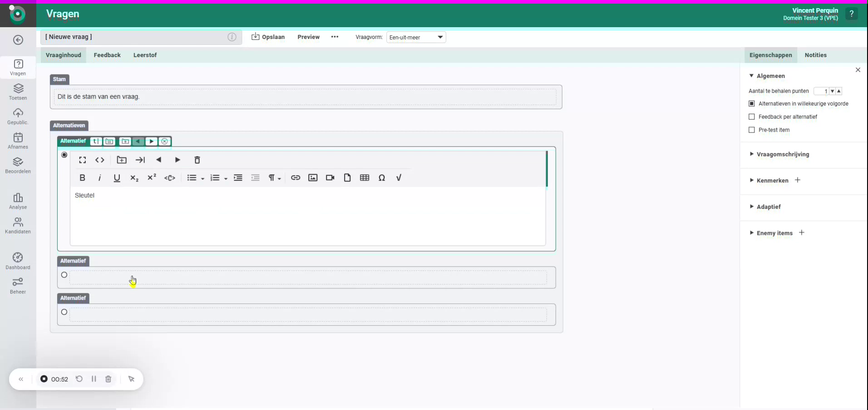Image resolution: width=868 pixels, height=410 pixels.
Task: Open the special characters omega icon
Action: [382, 178]
